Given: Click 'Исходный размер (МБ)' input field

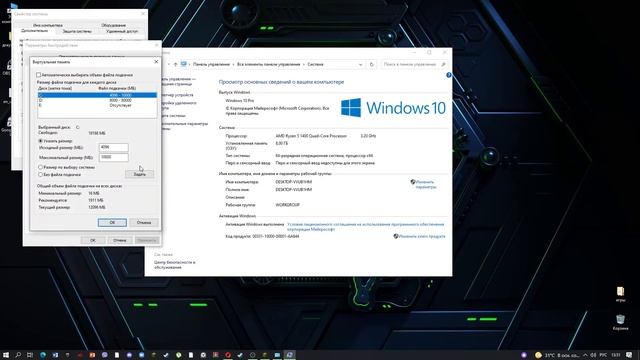Looking at the screenshot, I should (x=113, y=147).
